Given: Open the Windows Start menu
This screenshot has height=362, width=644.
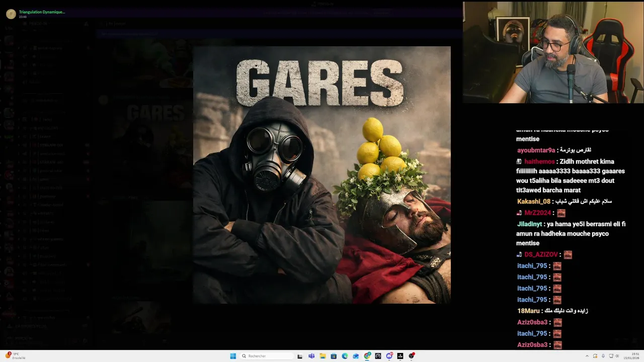Looking at the screenshot, I should [x=233, y=356].
